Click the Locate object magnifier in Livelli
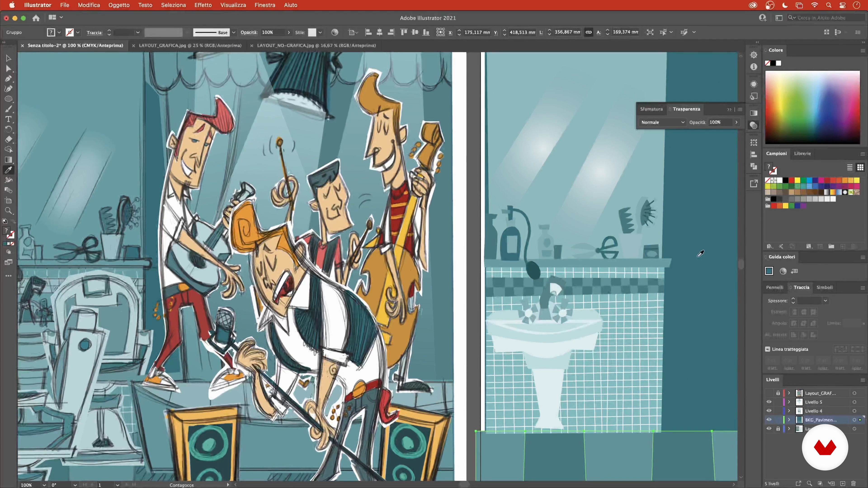 point(809,484)
